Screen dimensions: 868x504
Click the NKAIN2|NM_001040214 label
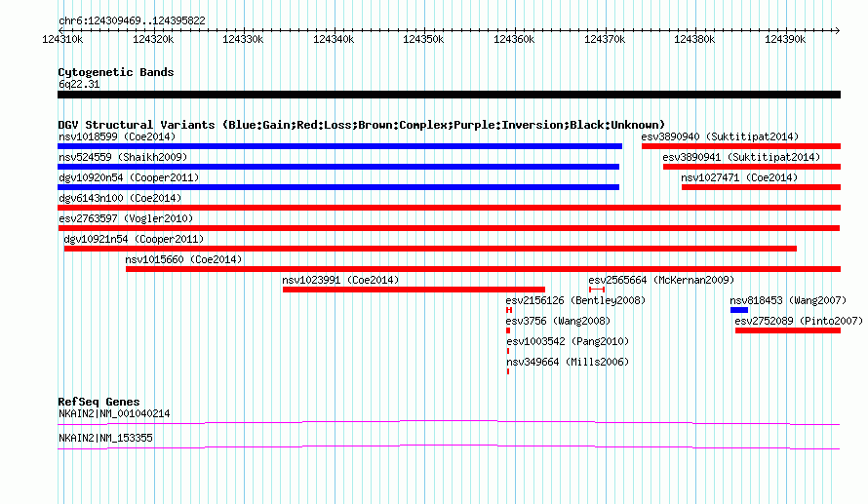click(x=114, y=413)
